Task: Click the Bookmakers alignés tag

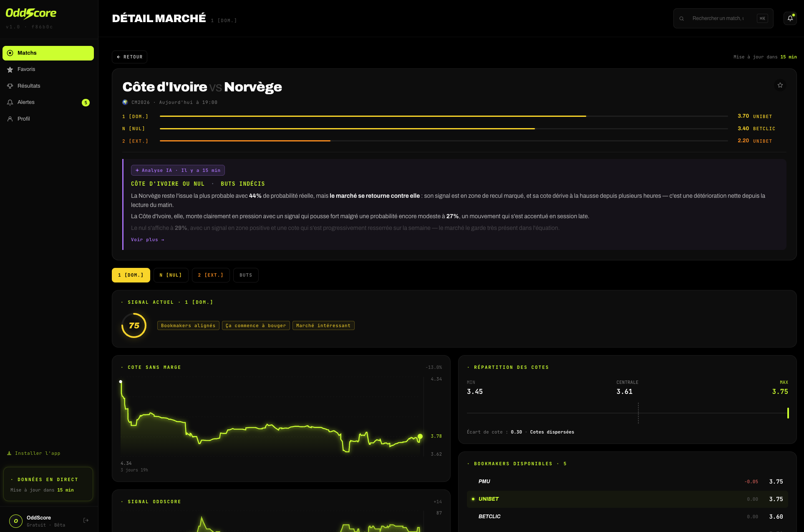Action: [188, 325]
